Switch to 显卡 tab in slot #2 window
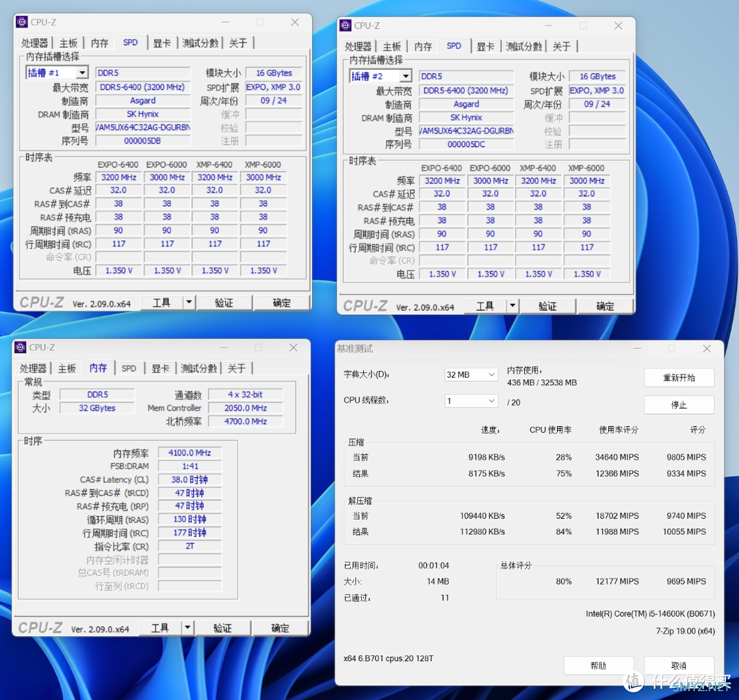The height and width of the screenshot is (700, 739). tap(485, 47)
